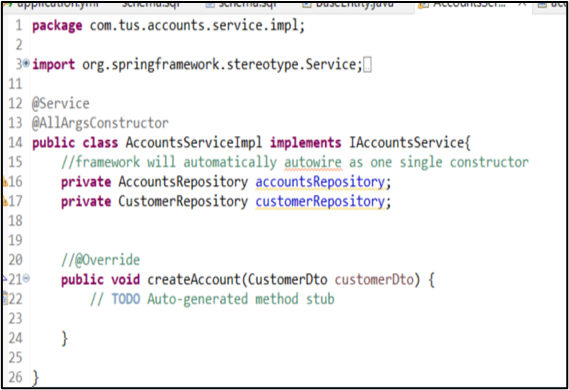This screenshot has width=569, height=390.
Task: Click the org.springframework.stereotype.Service import
Action: pyautogui.click(x=220, y=65)
